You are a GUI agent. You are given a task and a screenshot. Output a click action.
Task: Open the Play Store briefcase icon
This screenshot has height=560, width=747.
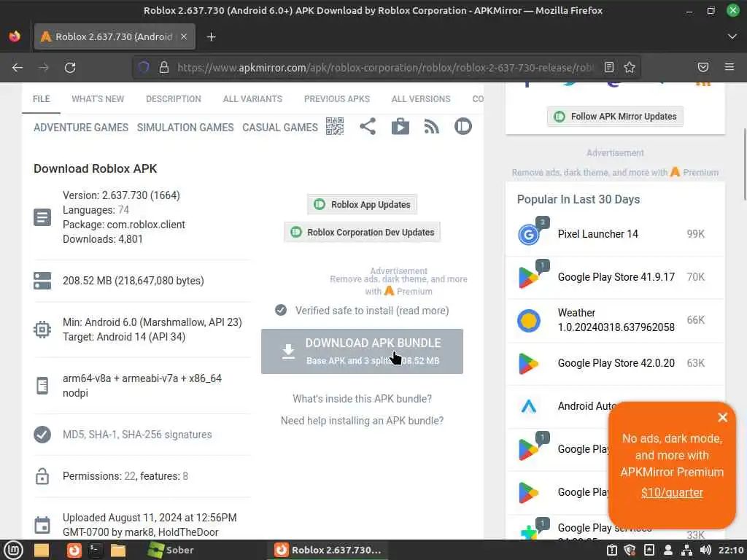(400, 127)
